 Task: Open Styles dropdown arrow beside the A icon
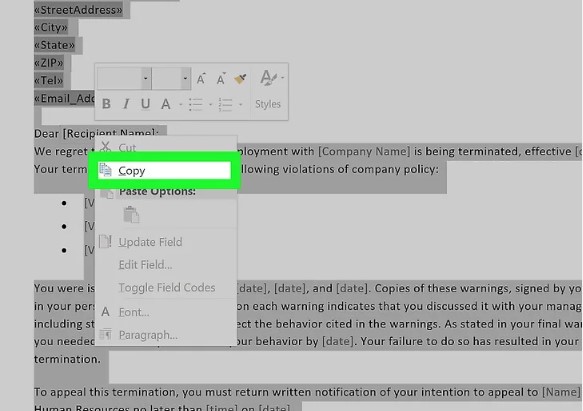283,78
